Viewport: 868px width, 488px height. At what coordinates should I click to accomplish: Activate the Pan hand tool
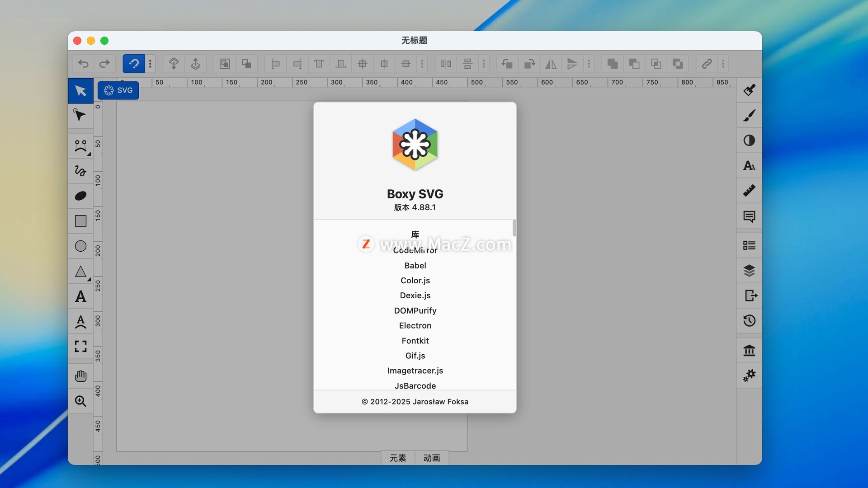tap(80, 376)
